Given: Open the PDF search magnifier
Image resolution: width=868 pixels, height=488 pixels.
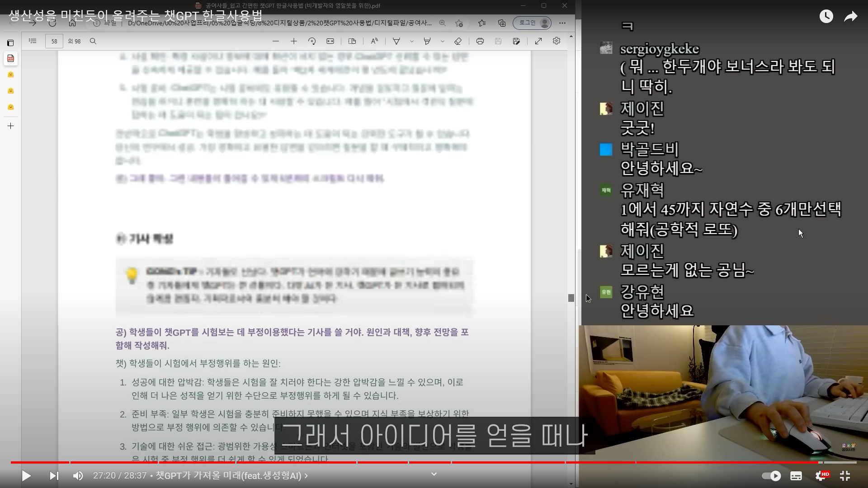Looking at the screenshot, I should point(93,41).
